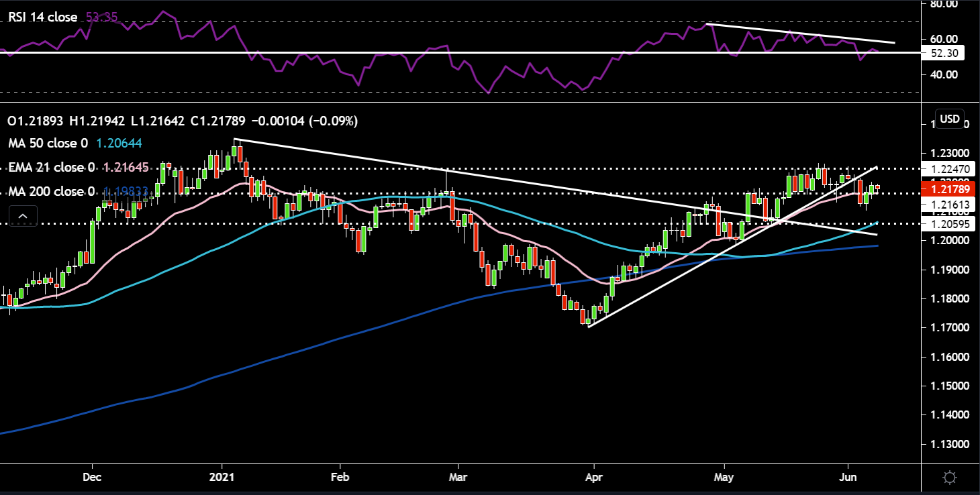This screenshot has width=980, height=495.
Task: Click the RSI 52.30 level label
Action: (944, 52)
